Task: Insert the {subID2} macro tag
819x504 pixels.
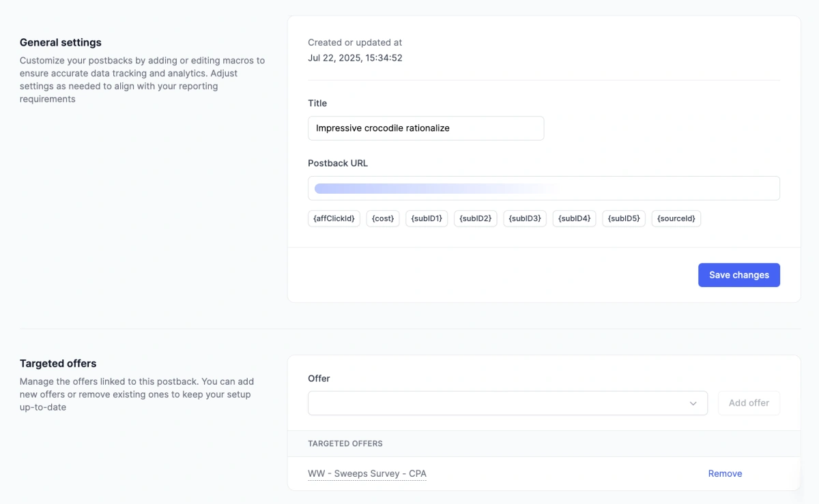Action: (476, 218)
